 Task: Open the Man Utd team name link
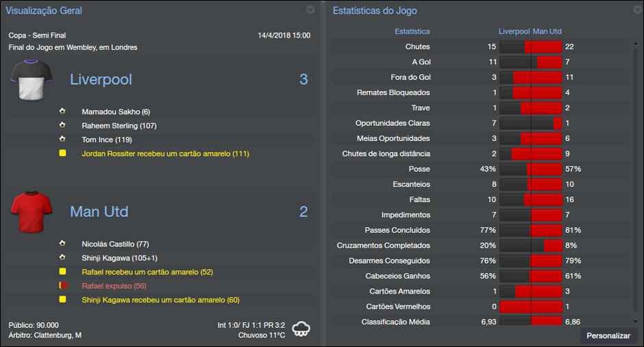pyautogui.click(x=99, y=211)
